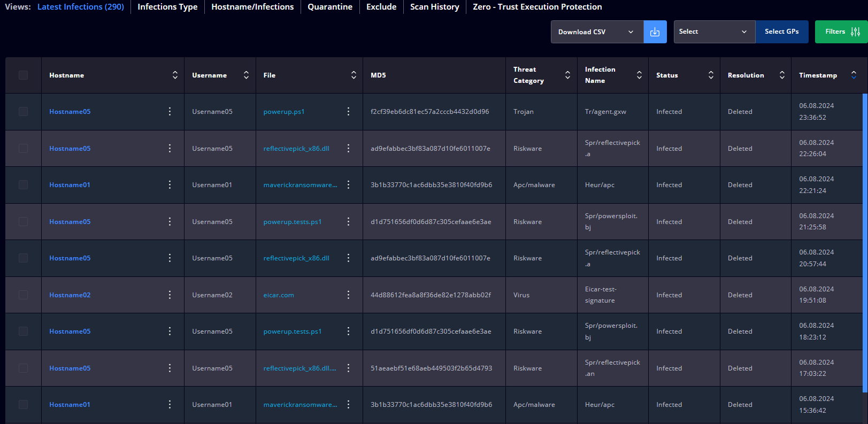Open Zero - Trust Execution Protection view
The image size is (868, 424).
point(537,7)
